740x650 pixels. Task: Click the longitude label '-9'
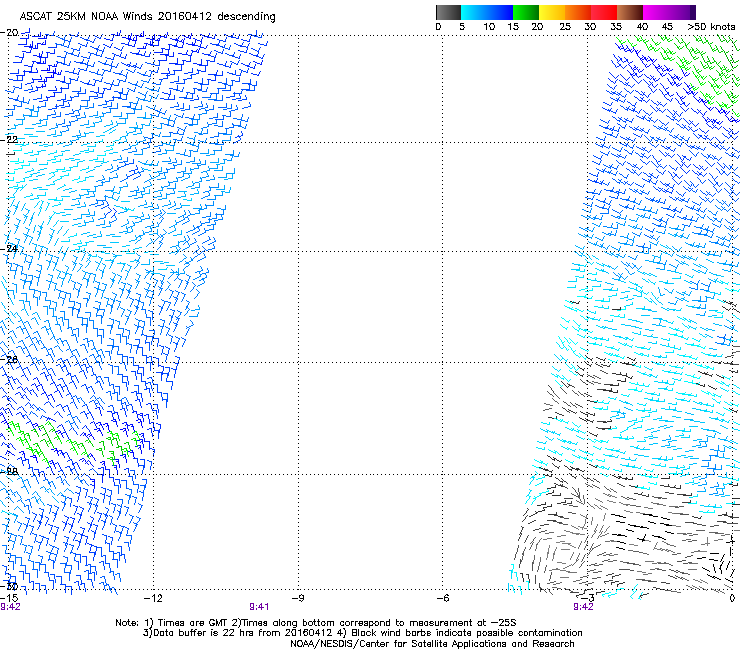(298, 598)
